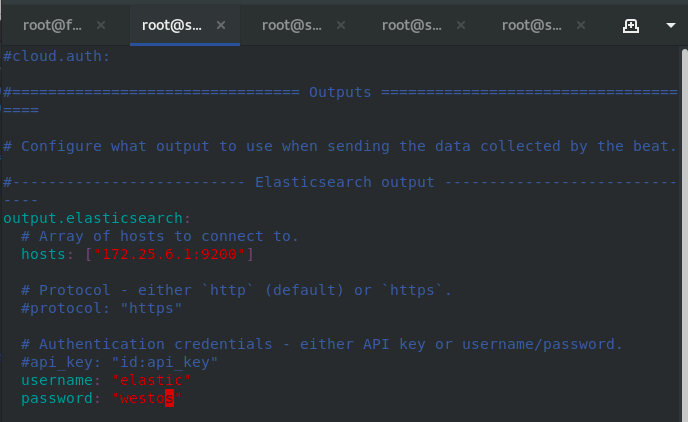Expand the tab list dropdown arrow

coord(670,25)
